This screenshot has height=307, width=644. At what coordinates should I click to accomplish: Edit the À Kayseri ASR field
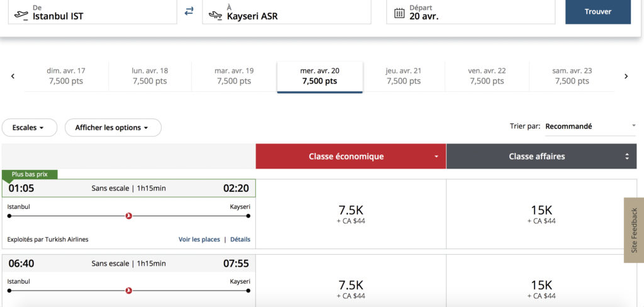(287, 12)
